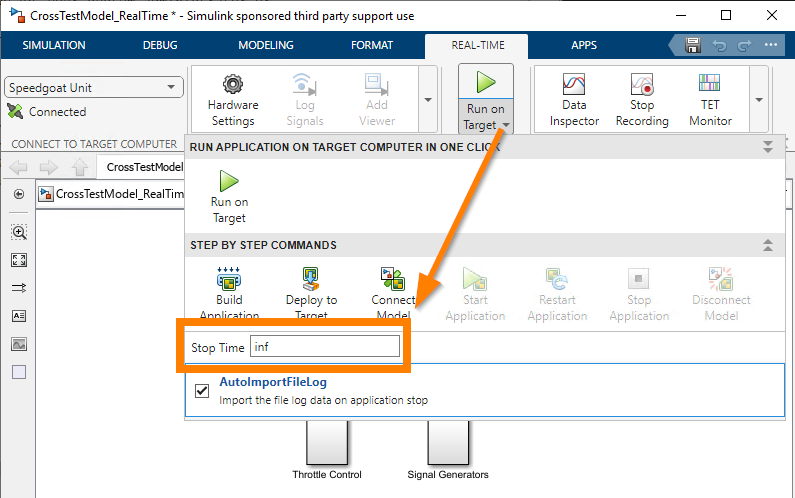The image size is (795, 498).
Task: Open the Throttle Control subsystem block
Action: (x=327, y=442)
